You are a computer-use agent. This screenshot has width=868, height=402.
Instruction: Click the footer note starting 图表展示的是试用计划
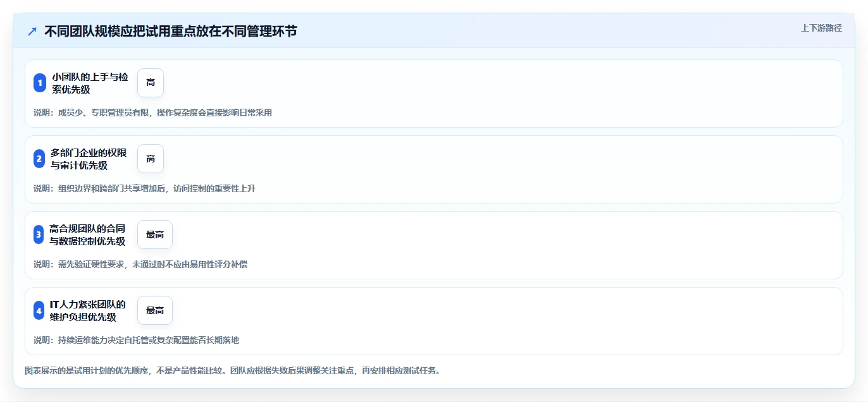click(x=232, y=370)
